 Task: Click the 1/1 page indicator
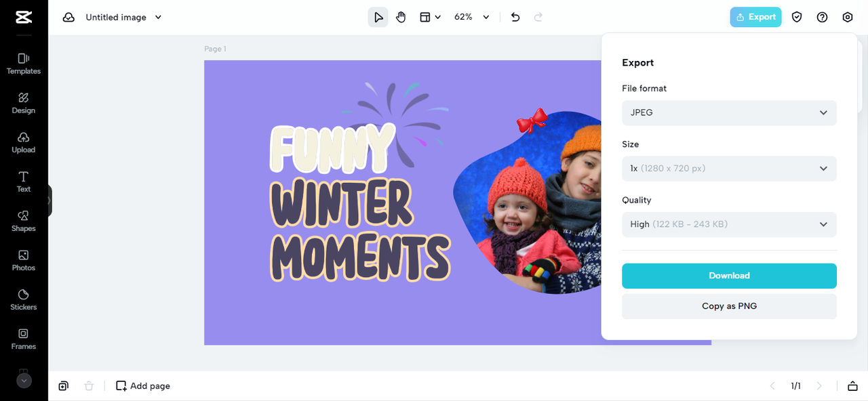point(795,386)
